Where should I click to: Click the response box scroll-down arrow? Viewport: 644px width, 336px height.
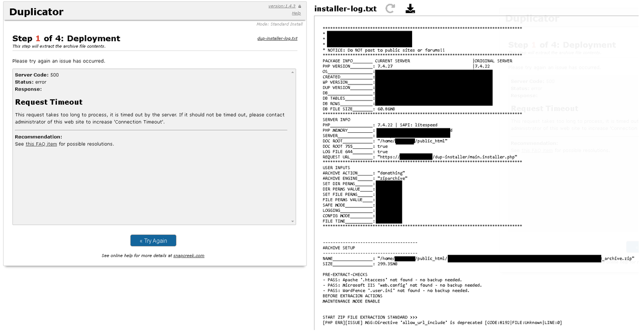(x=292, y=221)
